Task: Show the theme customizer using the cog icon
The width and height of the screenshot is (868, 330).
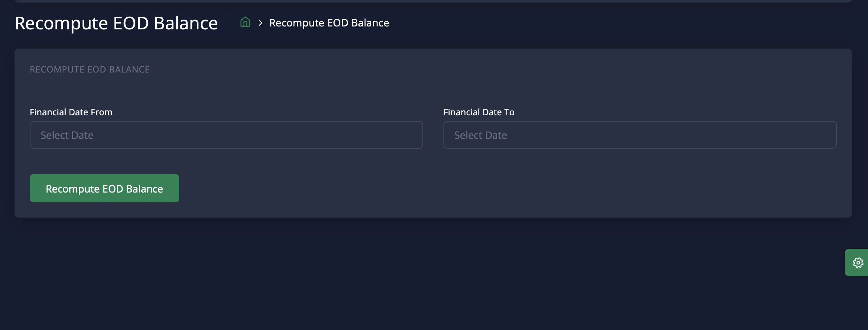Action: (858, 263)
